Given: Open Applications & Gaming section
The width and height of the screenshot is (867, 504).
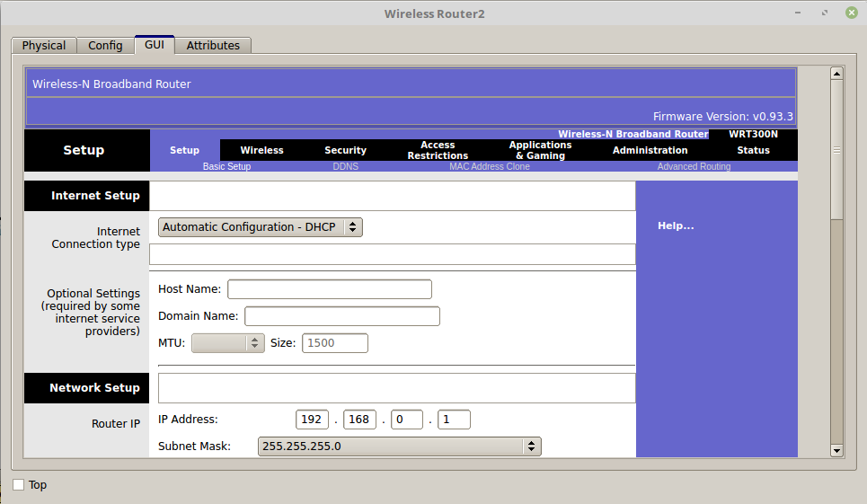Looking at the screenshot, I should tap(540, 150).
